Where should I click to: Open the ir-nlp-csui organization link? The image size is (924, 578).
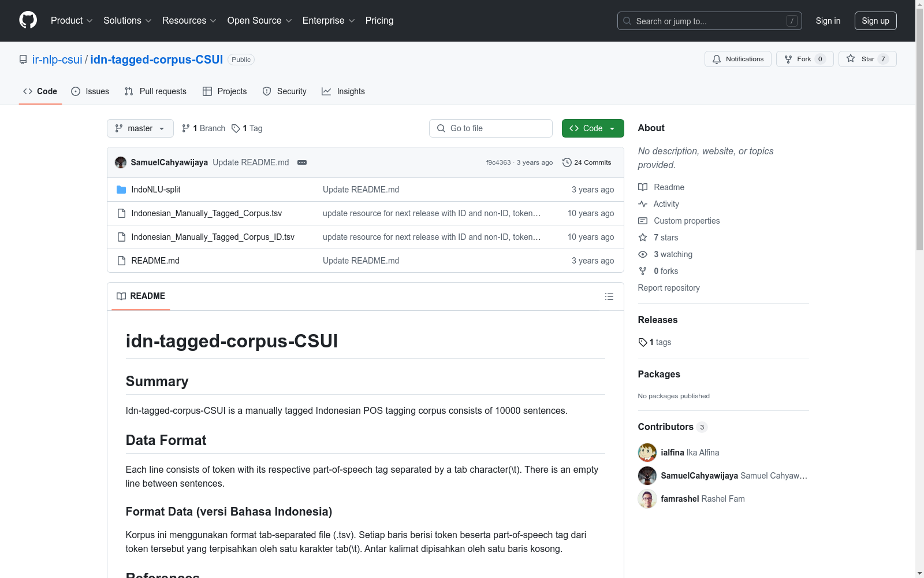(57, 60)
